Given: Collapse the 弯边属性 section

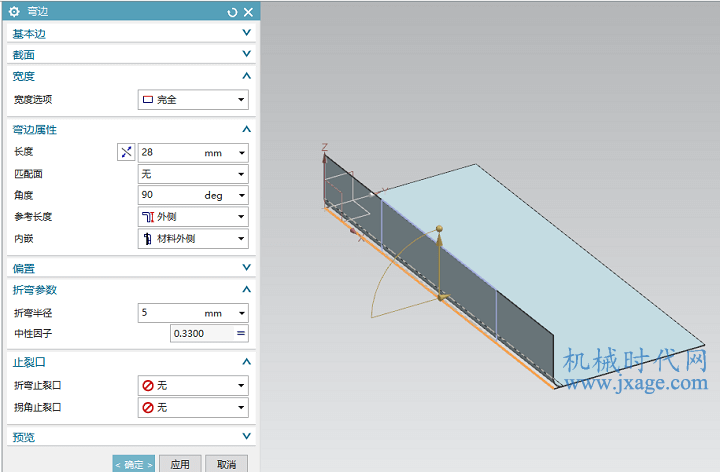Looking at the screenshot, I should pos(247,129).
